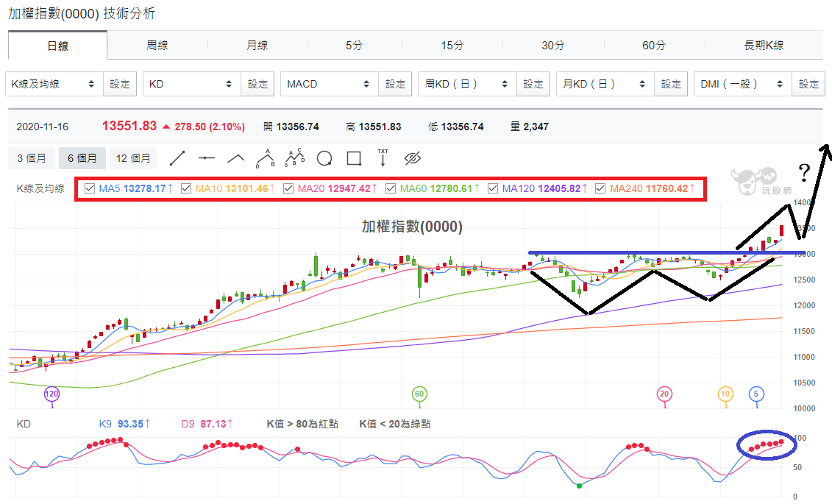Uncheck the MA240 moving average checkbox

point(600,188)
